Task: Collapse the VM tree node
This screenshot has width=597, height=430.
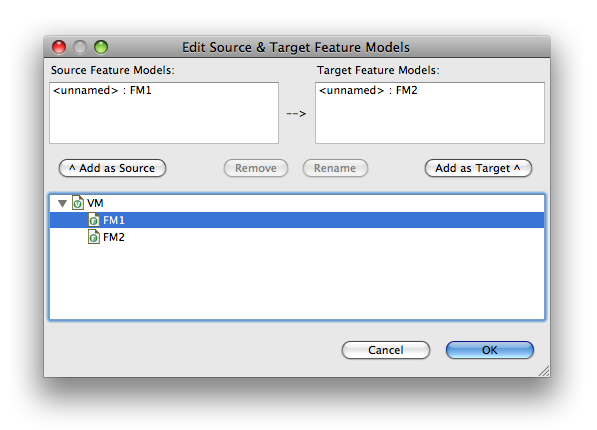Action: 62,203
